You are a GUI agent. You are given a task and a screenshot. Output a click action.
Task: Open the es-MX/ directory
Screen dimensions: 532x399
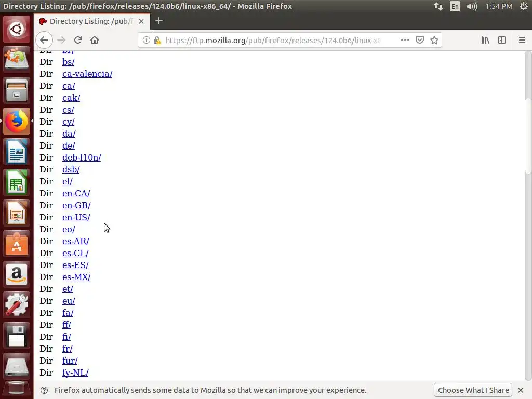(x=76, y=277)
